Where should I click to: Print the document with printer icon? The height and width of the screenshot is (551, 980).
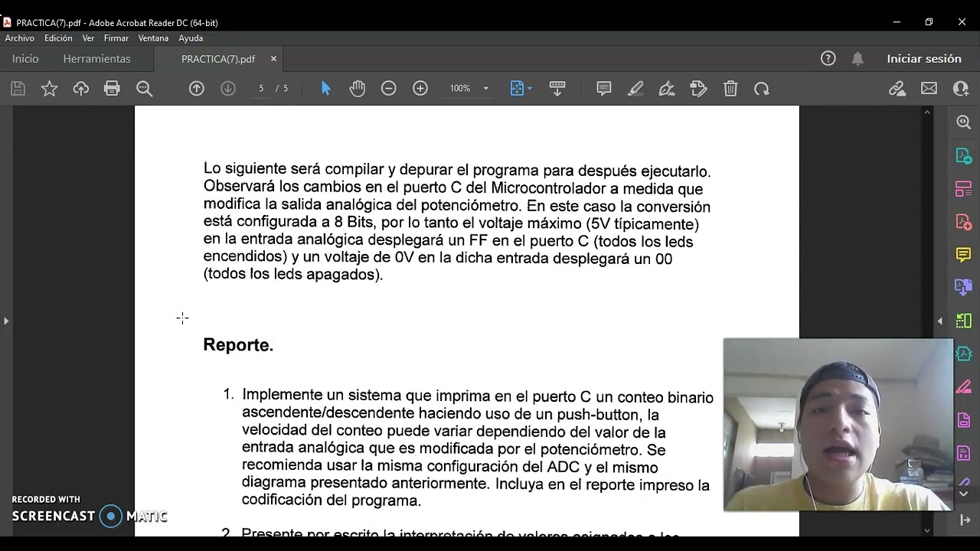[112, 89]
